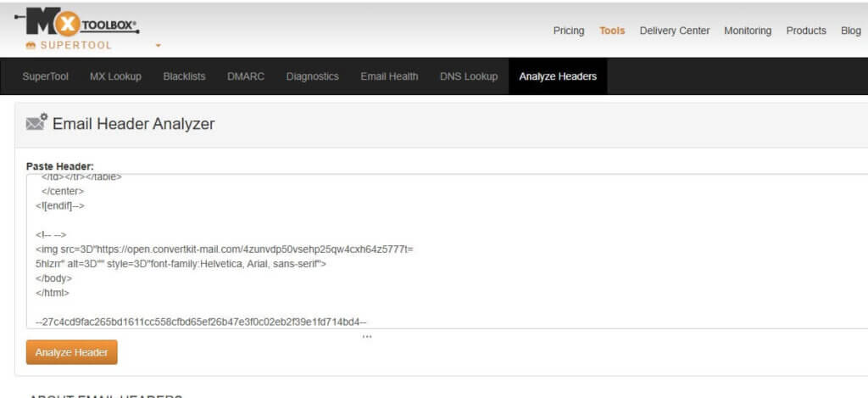Click the resize grip dots below the textarea

(x=366, y=336)
